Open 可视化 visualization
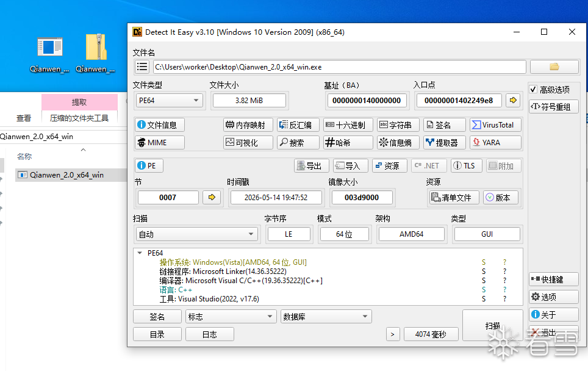 coord(248,143)
